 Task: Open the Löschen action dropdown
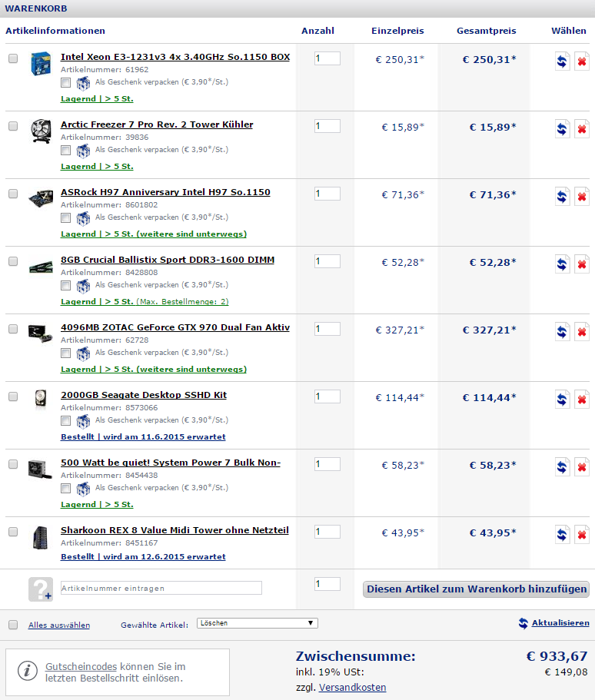coord(258,623)
